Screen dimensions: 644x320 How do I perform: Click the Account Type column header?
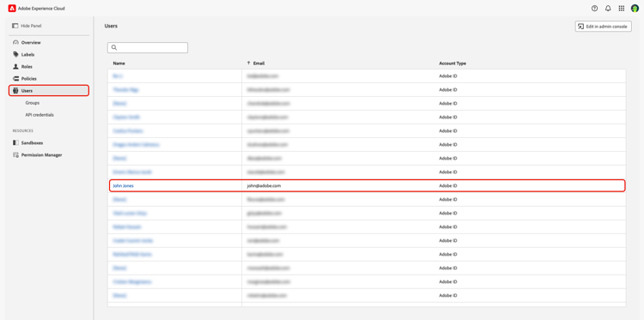click(x=453, y=63)
